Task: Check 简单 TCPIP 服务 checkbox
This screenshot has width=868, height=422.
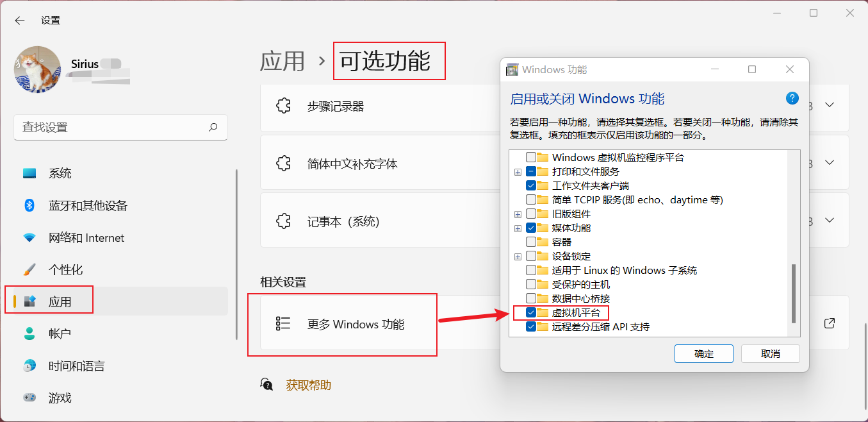Action: pos(531,199)
